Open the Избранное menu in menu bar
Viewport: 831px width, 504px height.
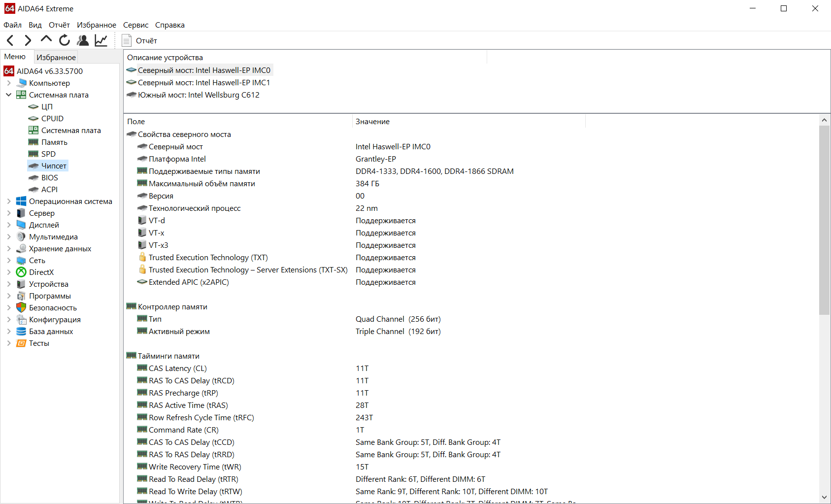97,25
